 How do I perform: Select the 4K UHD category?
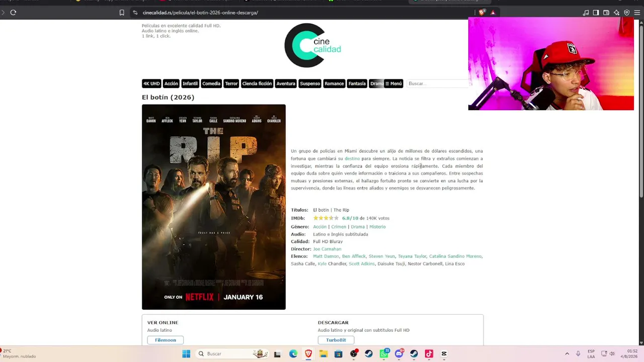click(x=151, y=83)
